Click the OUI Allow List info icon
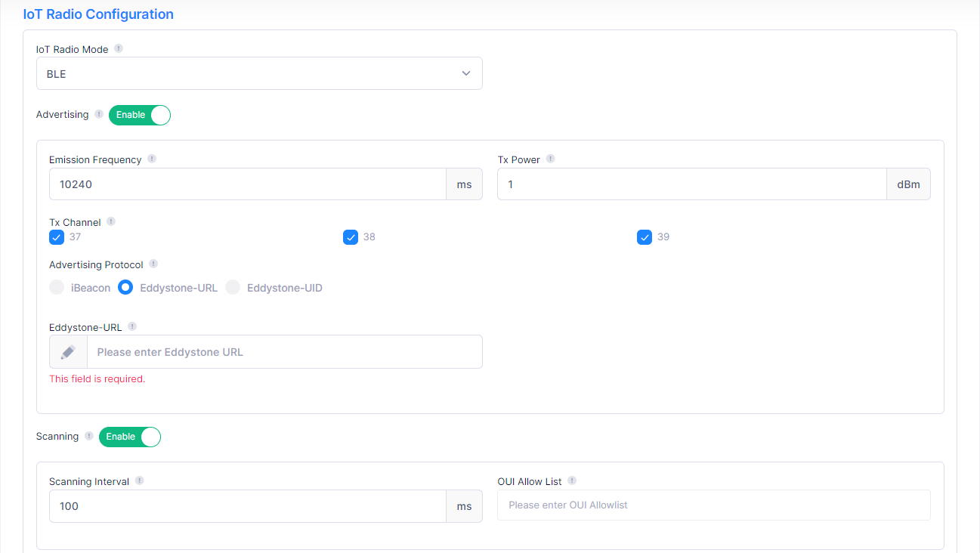This screenshot has height=553, width=980. [x=572, y=481]
